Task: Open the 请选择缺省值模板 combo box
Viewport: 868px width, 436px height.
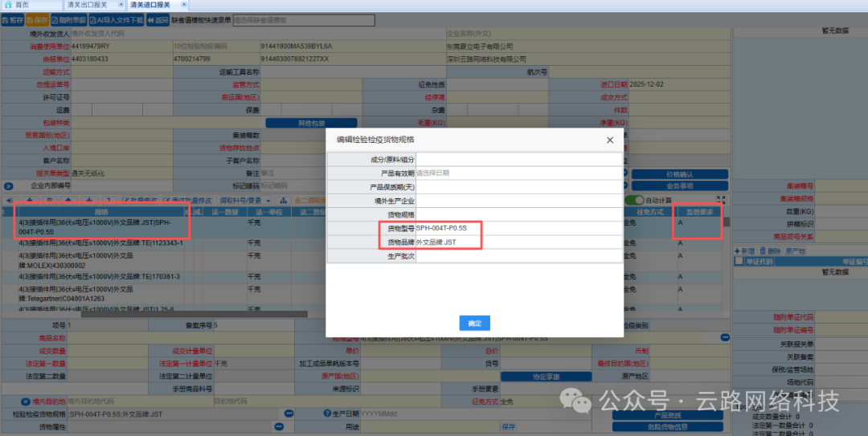Action: tap(303, 20)
